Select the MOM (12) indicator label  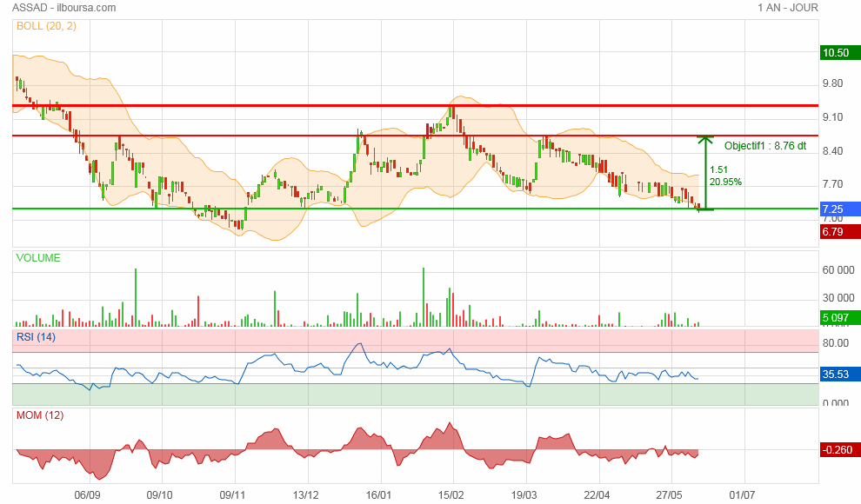coord(39,415)
